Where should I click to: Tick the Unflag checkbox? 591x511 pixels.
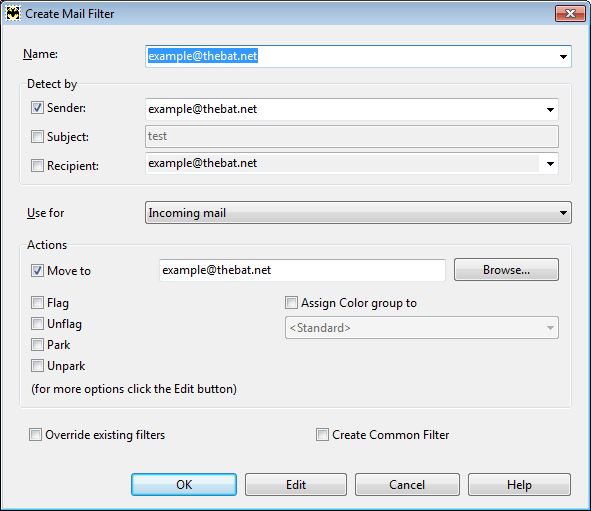37,324
